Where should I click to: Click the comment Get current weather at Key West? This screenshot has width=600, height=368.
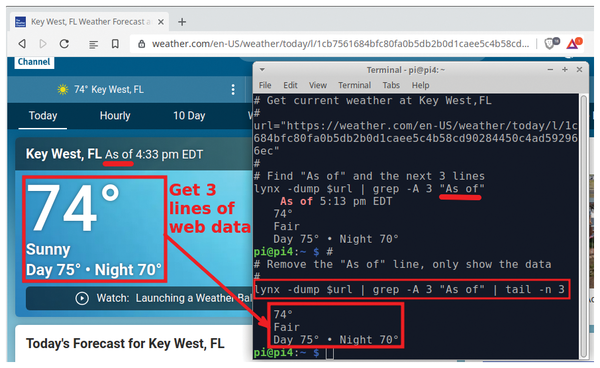372,101
